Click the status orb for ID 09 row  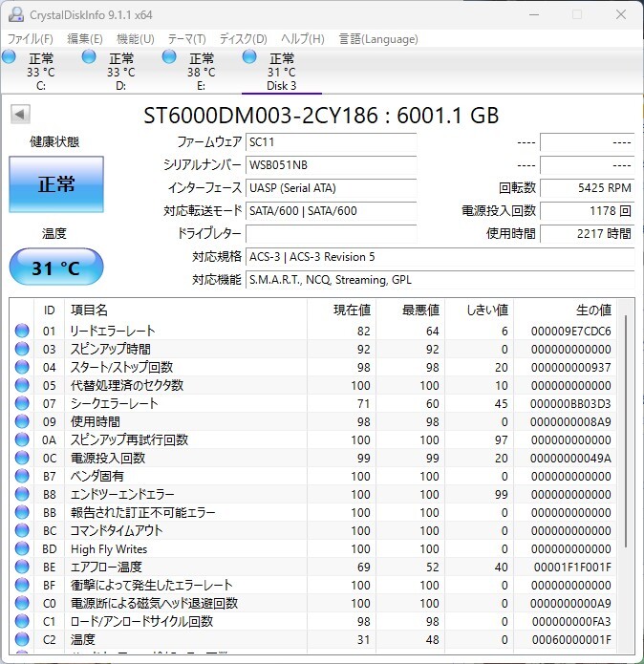click(22, 421)
